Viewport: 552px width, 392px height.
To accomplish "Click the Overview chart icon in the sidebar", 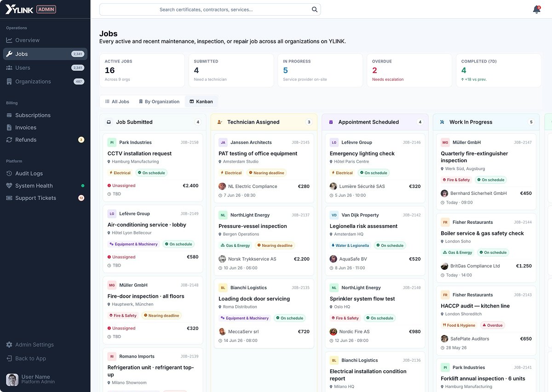I will [9, 40].
